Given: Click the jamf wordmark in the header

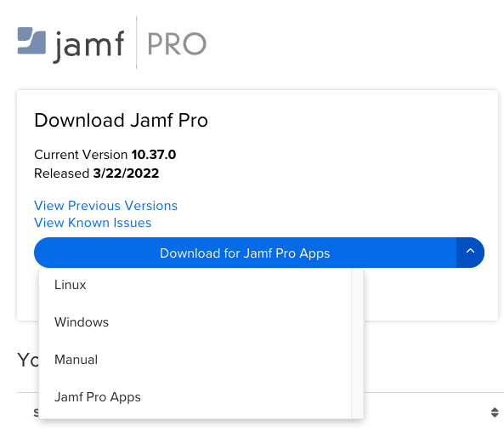Looking at the screenshot, I should 88,46.
